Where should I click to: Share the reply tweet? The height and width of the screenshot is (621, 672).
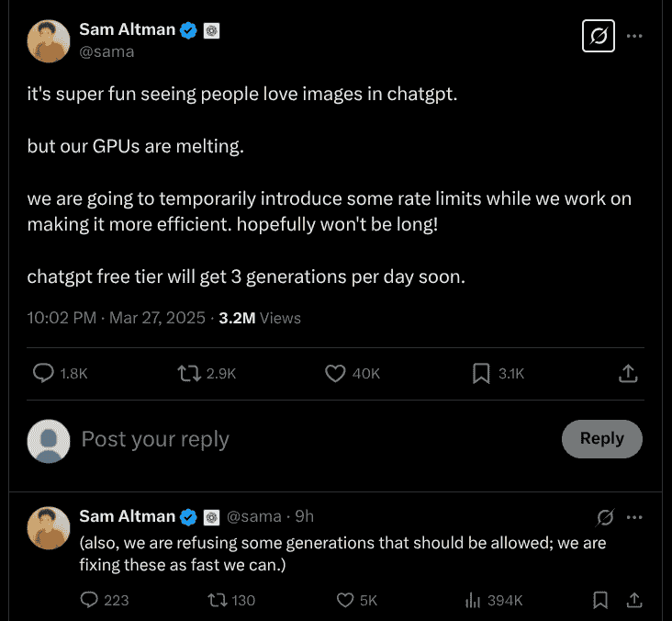[x=633, y=600]
